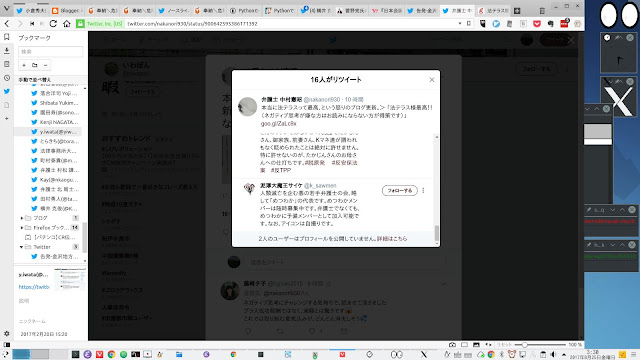
Task: Collapse the Twitter bookmark folder
Action: [x=22, y=247]
